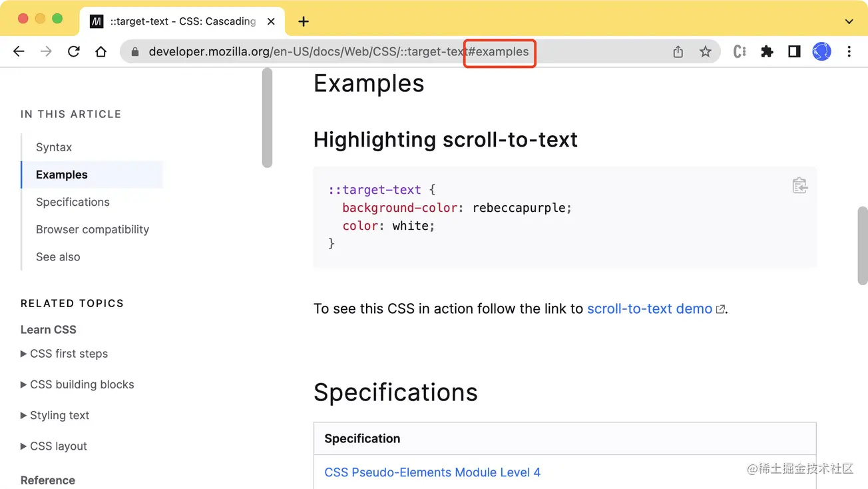868x489 pixels.
Task: Bookmark this page with the star
Action: [x=705, y=51]
